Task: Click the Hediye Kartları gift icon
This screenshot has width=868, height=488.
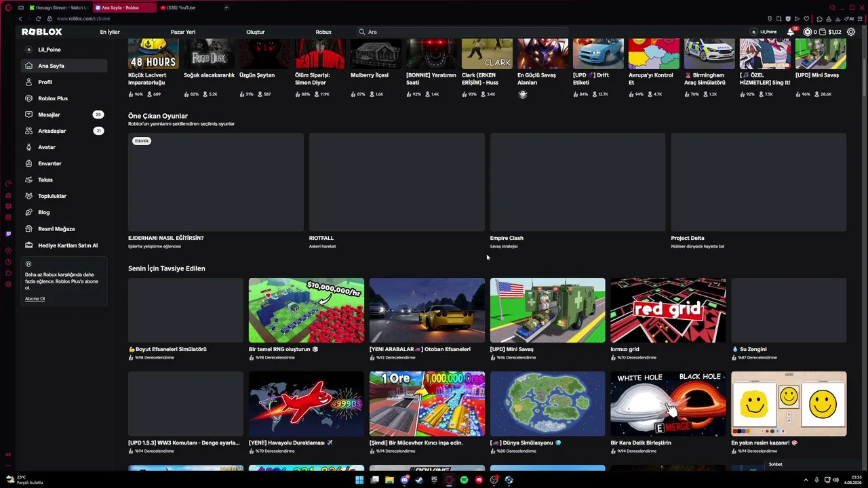Action: tap(28, 245)
